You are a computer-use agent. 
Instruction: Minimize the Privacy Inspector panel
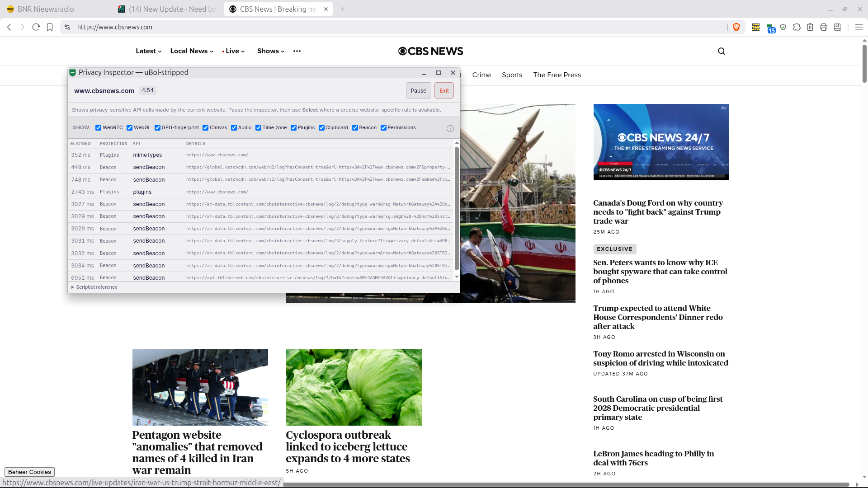coord(424,73)
